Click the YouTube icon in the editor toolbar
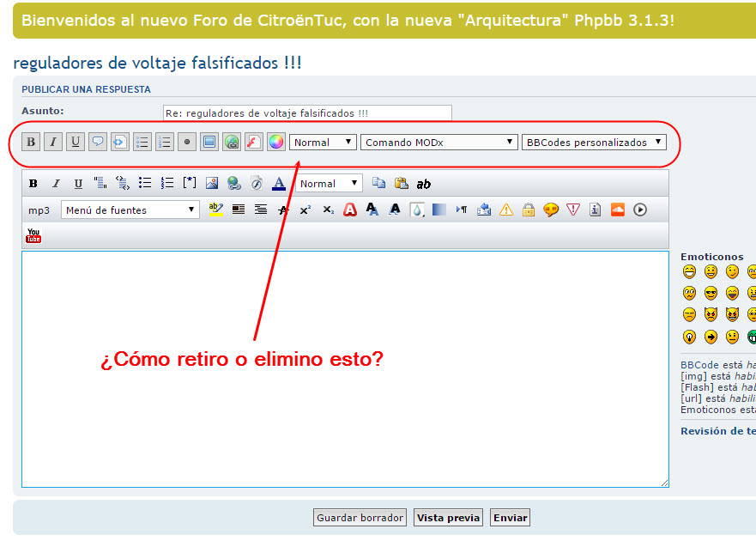The height and width of the screenshot is (541, 756). point(34,235)
